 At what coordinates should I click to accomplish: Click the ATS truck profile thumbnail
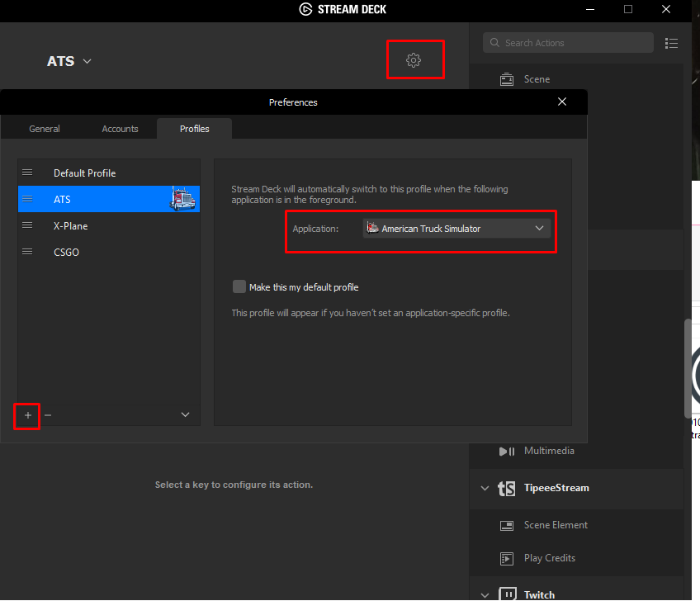183,199
